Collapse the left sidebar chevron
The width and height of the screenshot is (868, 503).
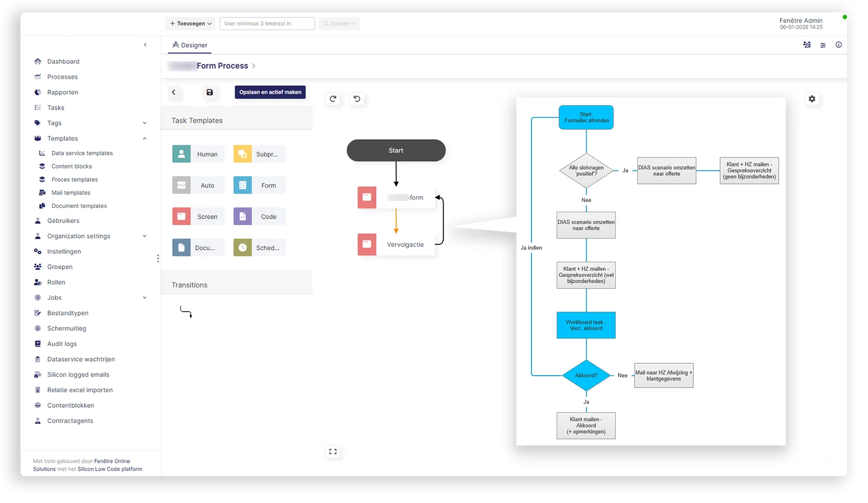pos(145,45)
